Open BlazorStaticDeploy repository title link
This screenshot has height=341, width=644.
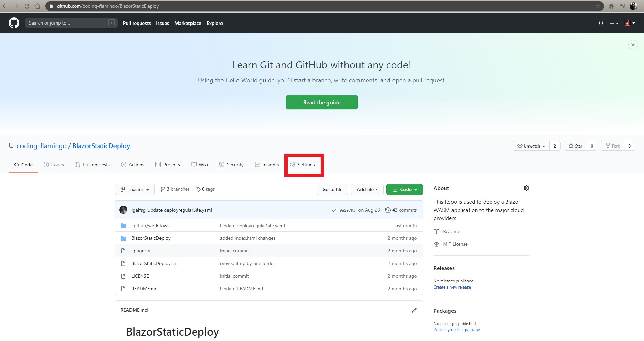(101, 146)
